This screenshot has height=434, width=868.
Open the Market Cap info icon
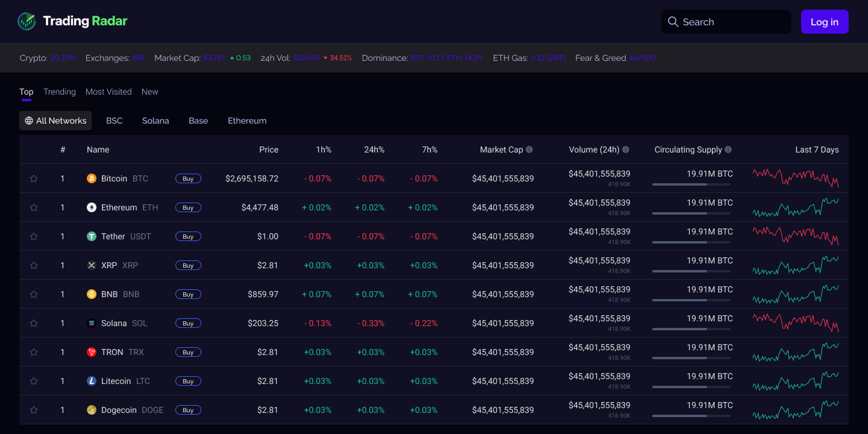coord(529,149)
